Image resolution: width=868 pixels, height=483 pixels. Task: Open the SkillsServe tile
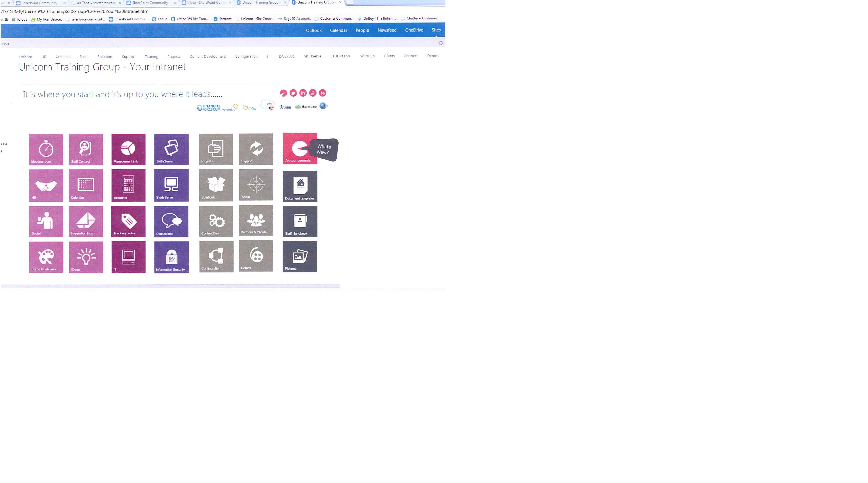pyautogui.click(x=171, y=149)
